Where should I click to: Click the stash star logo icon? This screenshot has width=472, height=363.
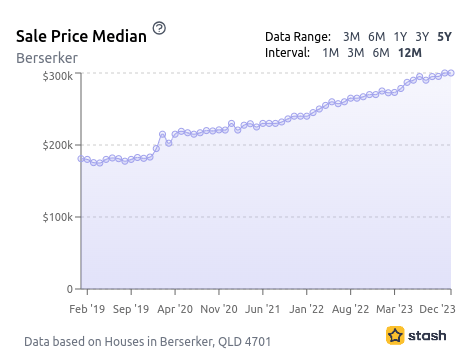[395, 335]
